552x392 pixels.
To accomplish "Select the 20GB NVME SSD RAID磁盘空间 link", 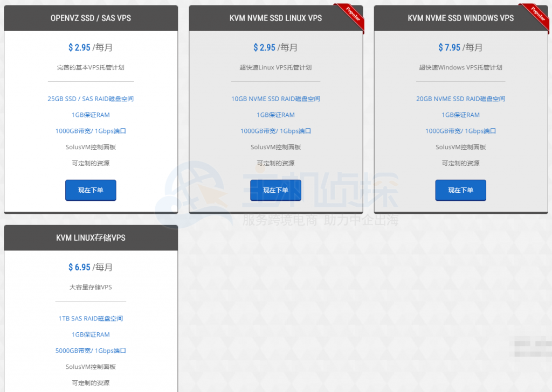I will pyautogui.click(x=460, y=99).
